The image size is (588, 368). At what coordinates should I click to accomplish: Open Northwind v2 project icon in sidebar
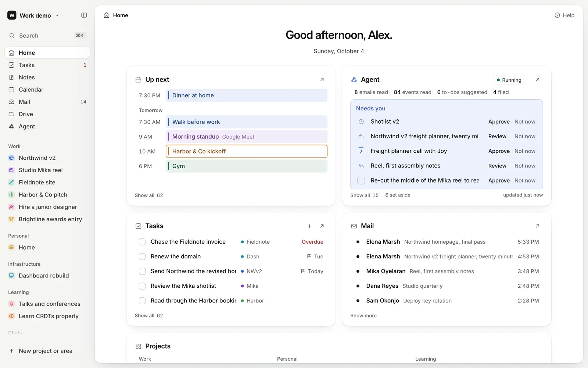click(11, 158)
